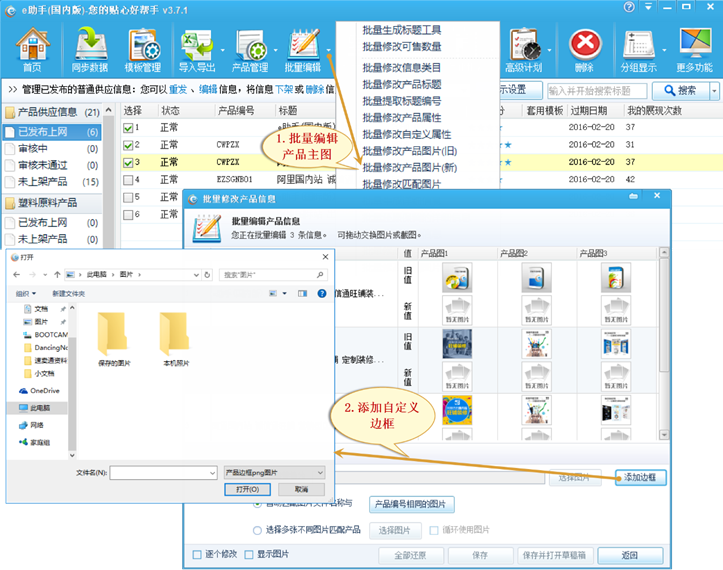This screenshot has width=723, height=570.
Task: Click the 下架 link
Action: tap(284, 89)
